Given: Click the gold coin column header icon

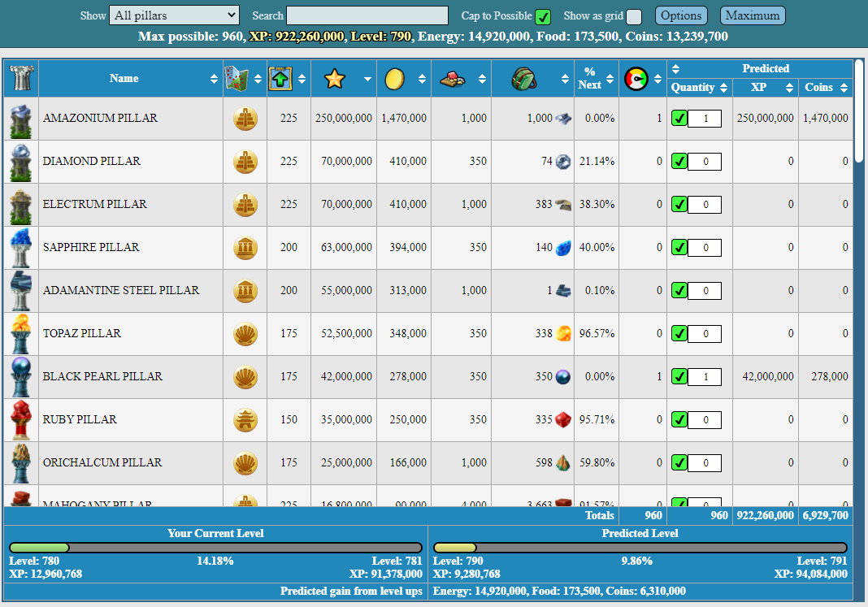Looking at the screenshot, I should tap(394, 79).
